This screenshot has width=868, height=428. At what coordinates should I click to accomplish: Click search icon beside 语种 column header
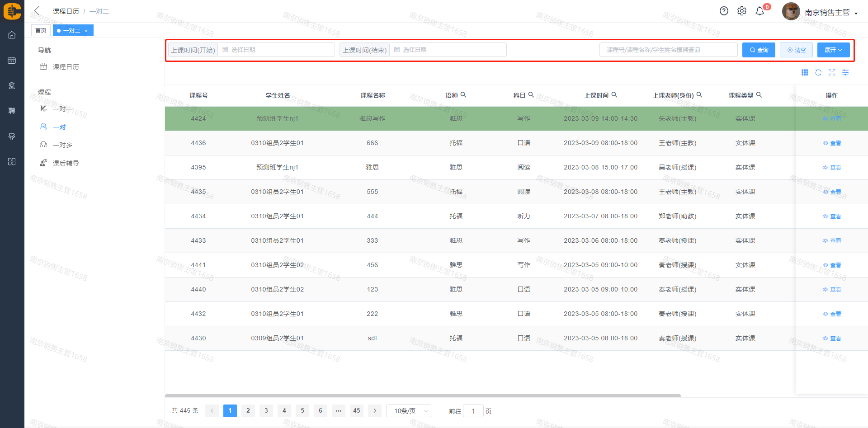click(x=463, y=95)
